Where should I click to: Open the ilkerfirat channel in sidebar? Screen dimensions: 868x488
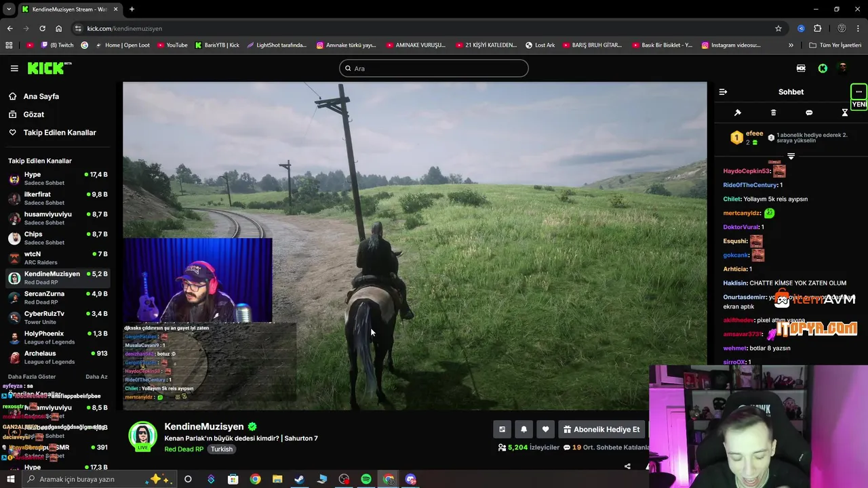click(x=58, y=198)
